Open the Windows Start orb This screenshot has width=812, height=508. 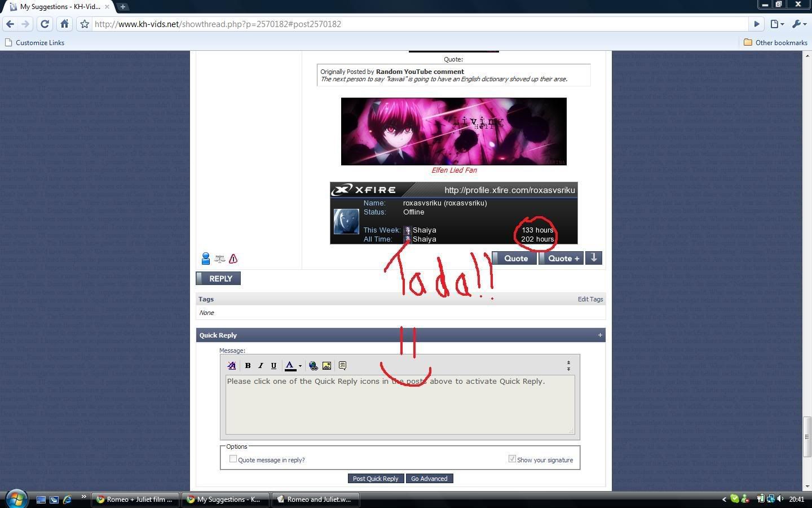tap(16, 499)
